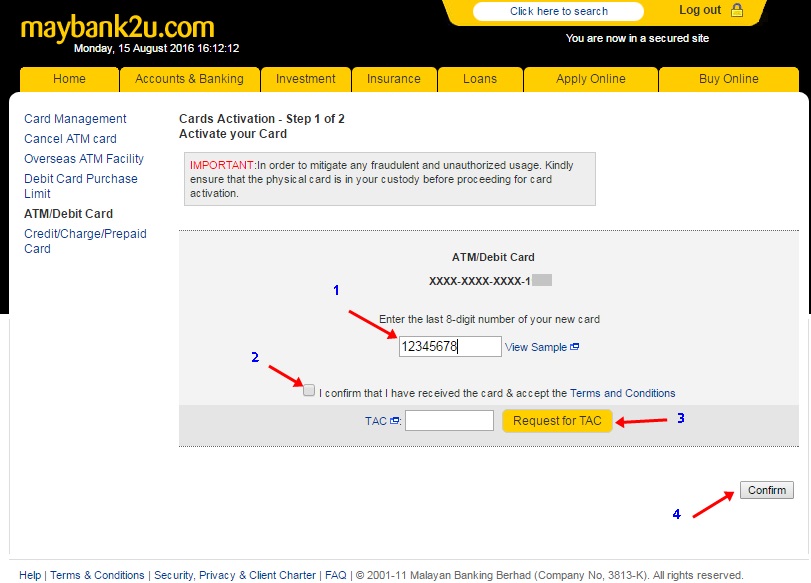Select the Insurance tab
Viewport: 811px width, 583px height.
point(394,79)
